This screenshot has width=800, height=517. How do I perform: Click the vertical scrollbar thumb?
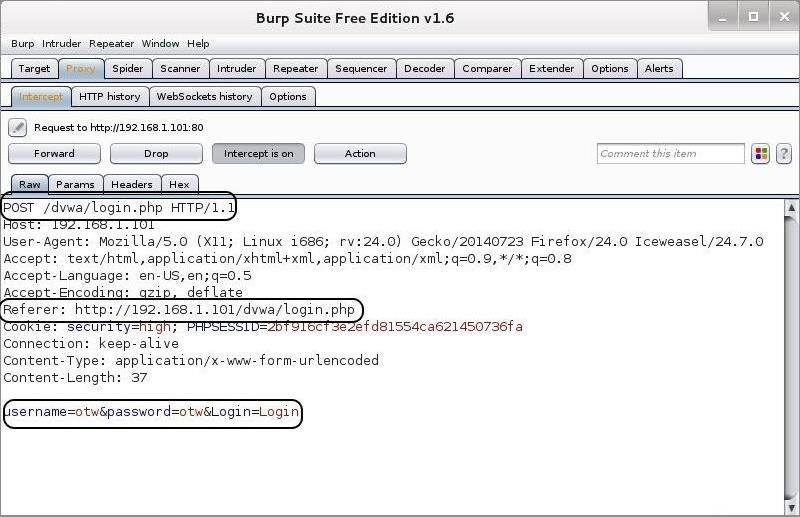tap(791, 357)
